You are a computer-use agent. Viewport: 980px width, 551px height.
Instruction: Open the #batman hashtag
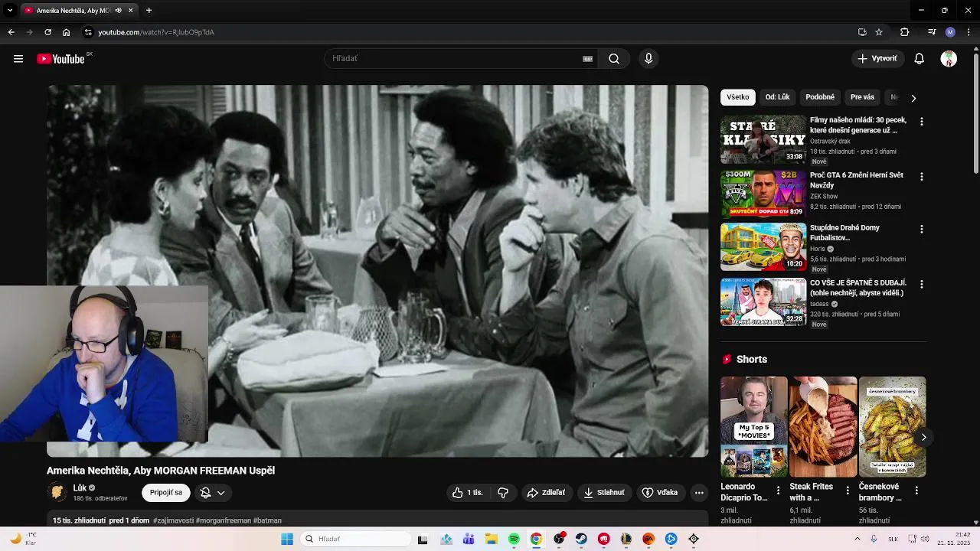click(x=268, y=520)
